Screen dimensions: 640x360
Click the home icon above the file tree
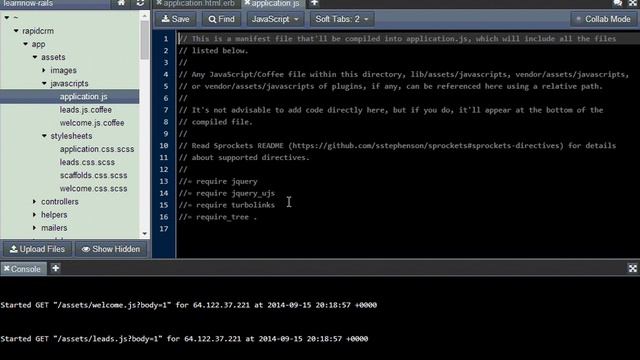pyautogui.click(x=121, y=3)
